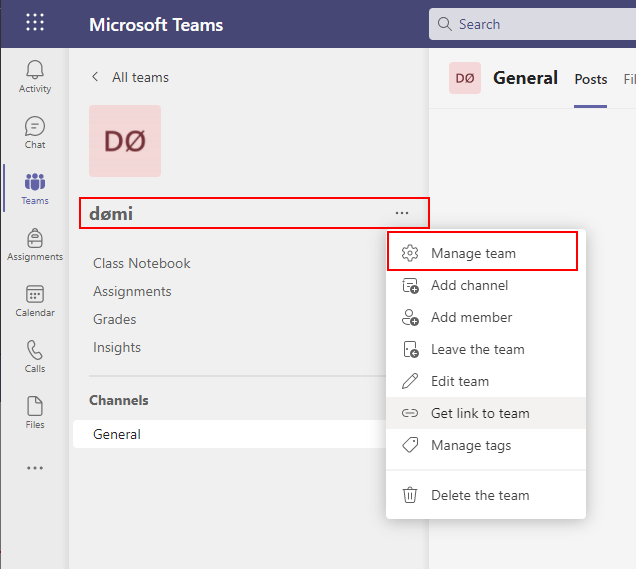The image size is (636, 569).
Task: Click the Channels heading
Action: point(119,400)
